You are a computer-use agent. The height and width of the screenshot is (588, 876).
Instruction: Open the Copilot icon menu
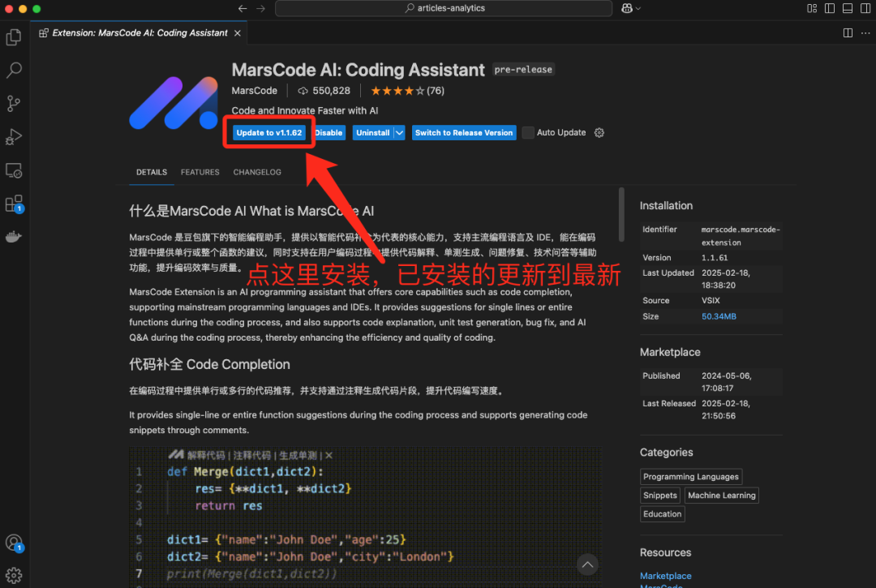(x=631, y=8)
